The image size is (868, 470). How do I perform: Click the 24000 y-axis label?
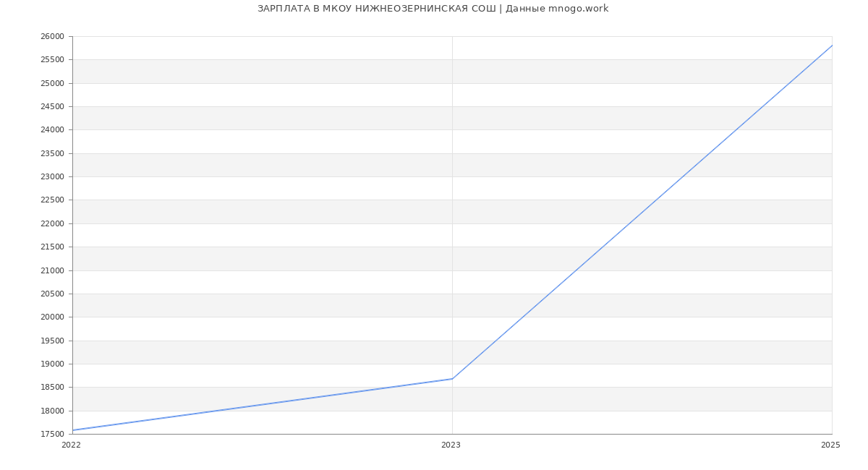click(52, 130)
